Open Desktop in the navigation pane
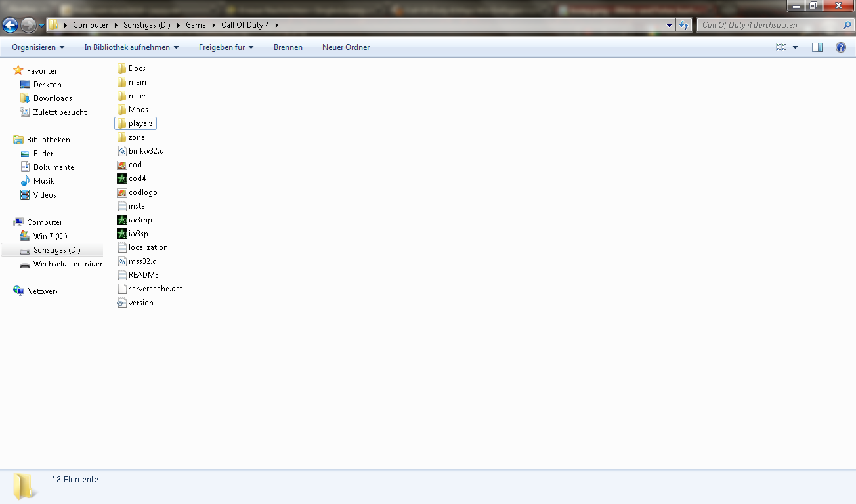This screenshot has width=856, height=504. (47, 85)
